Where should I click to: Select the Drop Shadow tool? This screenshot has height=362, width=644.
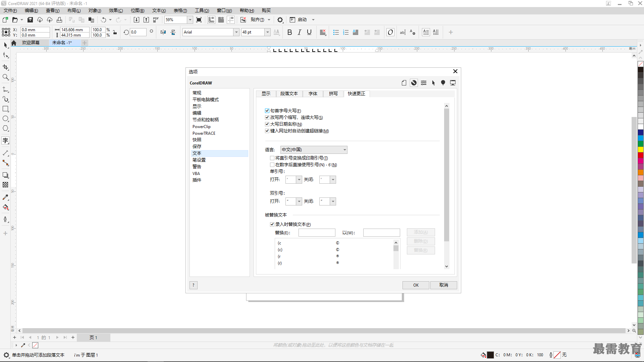(5, 175)
